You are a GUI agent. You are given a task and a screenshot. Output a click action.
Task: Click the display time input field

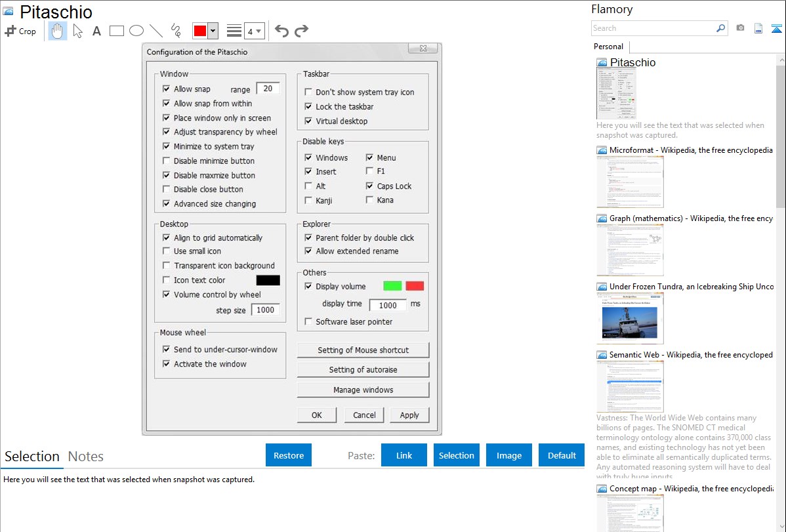click(x=388, y=305)
